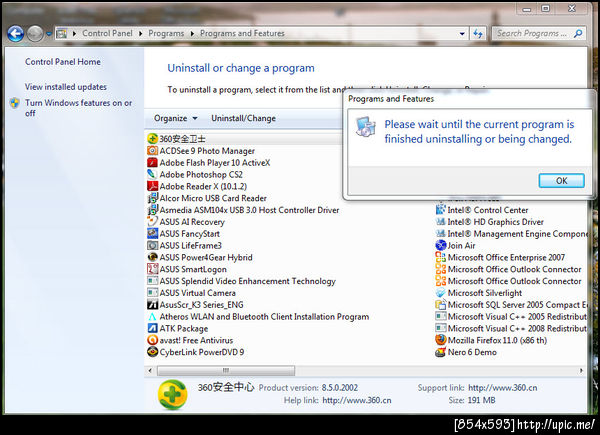Click the Intel HD Graphics Driver icon
Screen dimensions: 600x435
pyautogui.click(x=441, y=222)
